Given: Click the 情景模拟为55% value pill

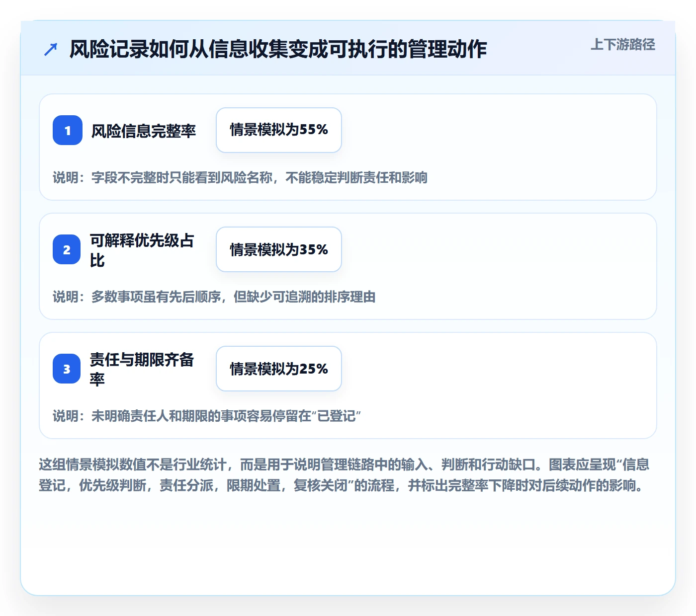Looking at the screenshot, I should click(x=279, y=130).
